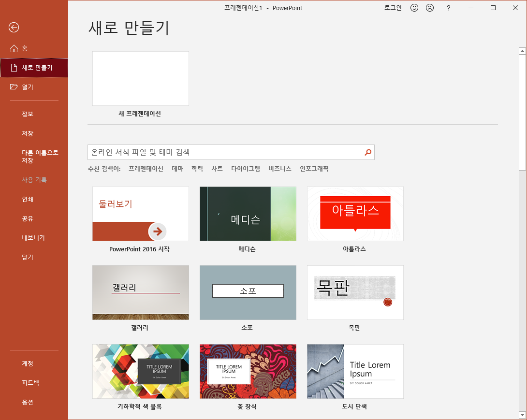Click the arrow icon on 둘러보기 thumbnail
The height and width of the screenshot is (420, 527).
coord(157,231)
